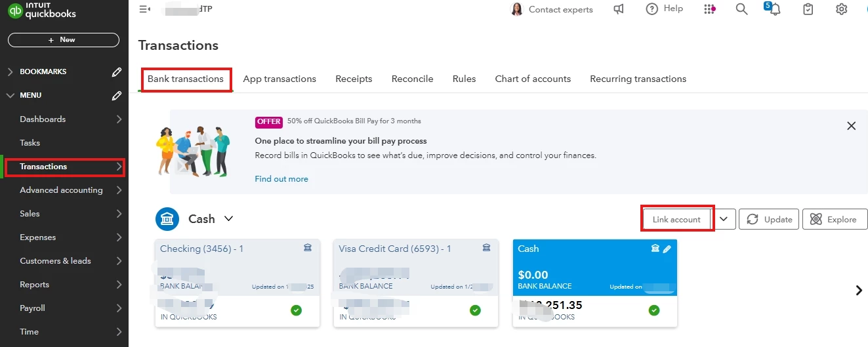The width and height of the screenshot is (868, 347).
Task: Click the megaphone announcements icon
Action: pos(619,9)
